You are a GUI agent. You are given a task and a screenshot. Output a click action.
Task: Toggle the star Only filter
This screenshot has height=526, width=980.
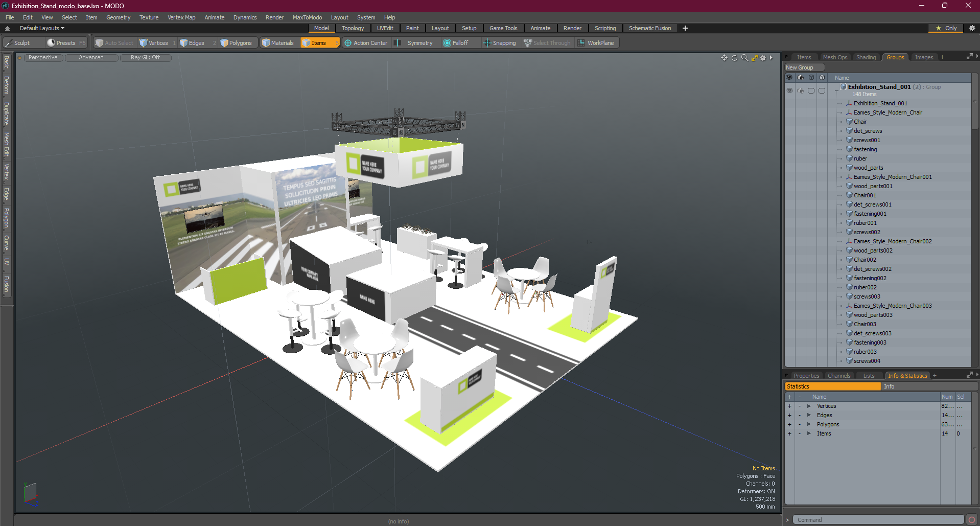[x=946, y=28]
